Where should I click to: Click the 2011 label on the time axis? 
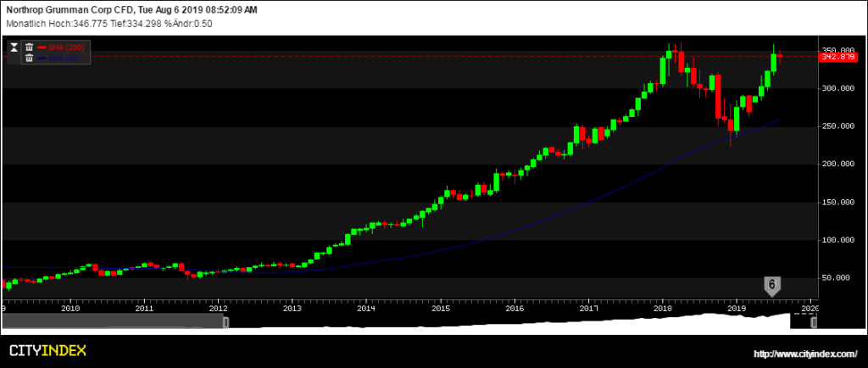click(144, 308)
